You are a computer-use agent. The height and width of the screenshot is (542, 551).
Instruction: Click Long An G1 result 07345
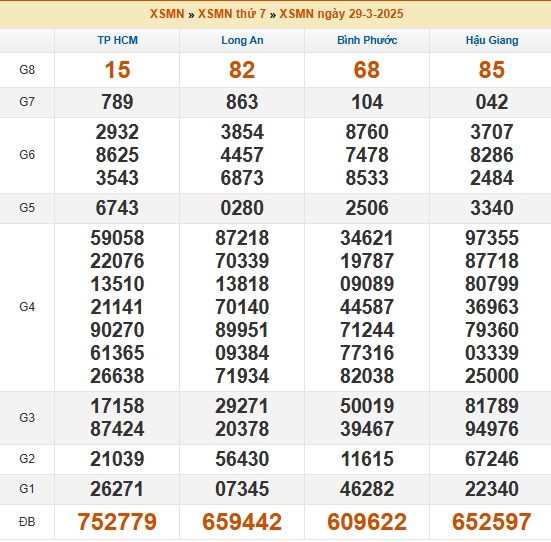pos(242,489)
